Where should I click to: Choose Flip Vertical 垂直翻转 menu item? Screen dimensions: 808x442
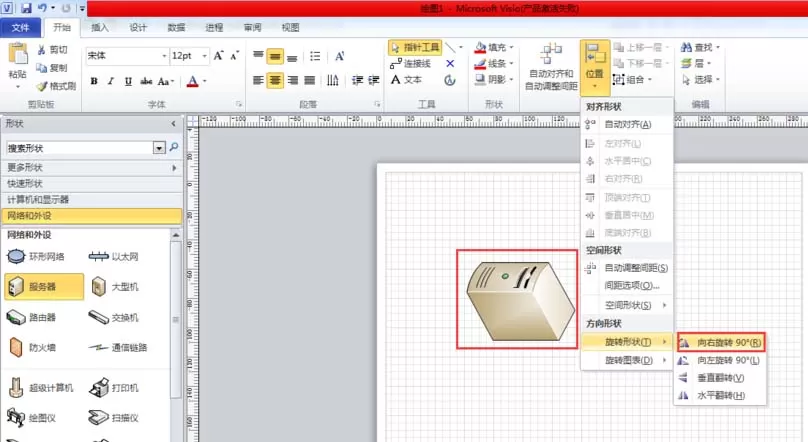pos(720,378)
